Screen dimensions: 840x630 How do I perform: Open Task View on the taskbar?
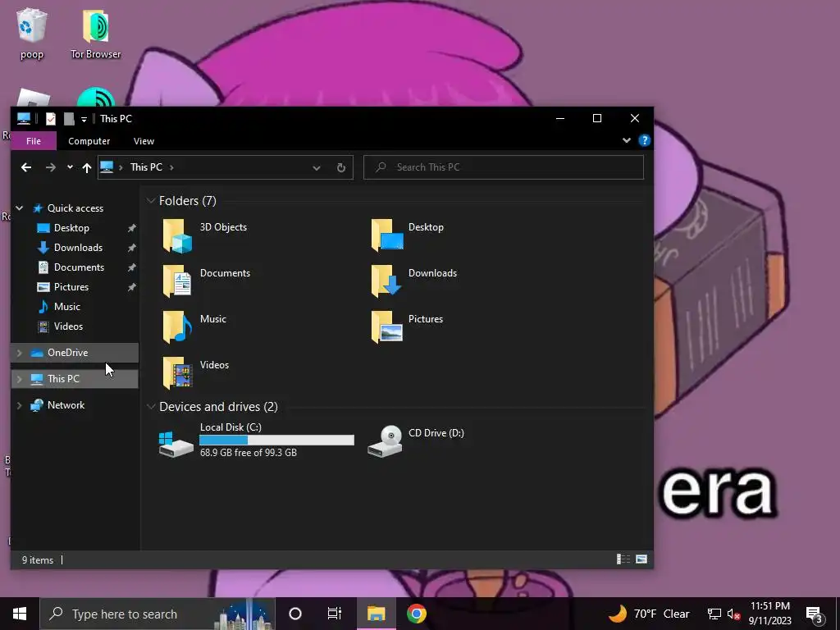click(x=335, y=614)
